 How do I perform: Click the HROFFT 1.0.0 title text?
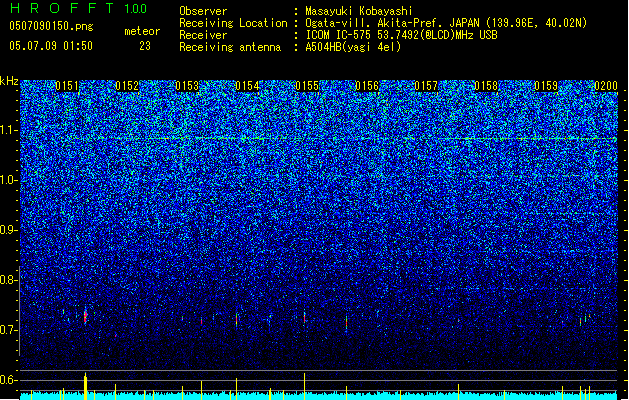click(78, 8)
